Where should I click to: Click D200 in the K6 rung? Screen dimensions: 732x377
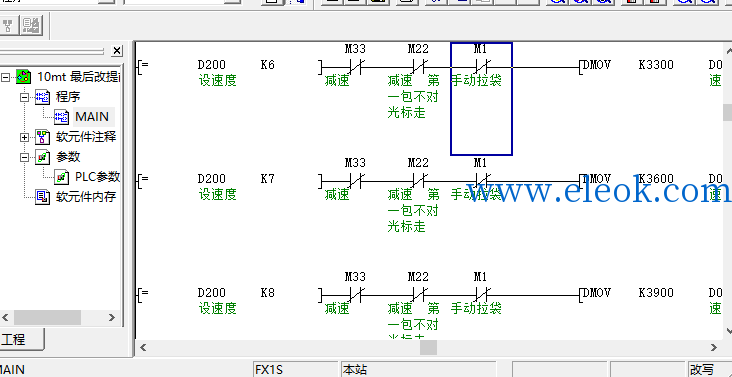pos(211,65)
